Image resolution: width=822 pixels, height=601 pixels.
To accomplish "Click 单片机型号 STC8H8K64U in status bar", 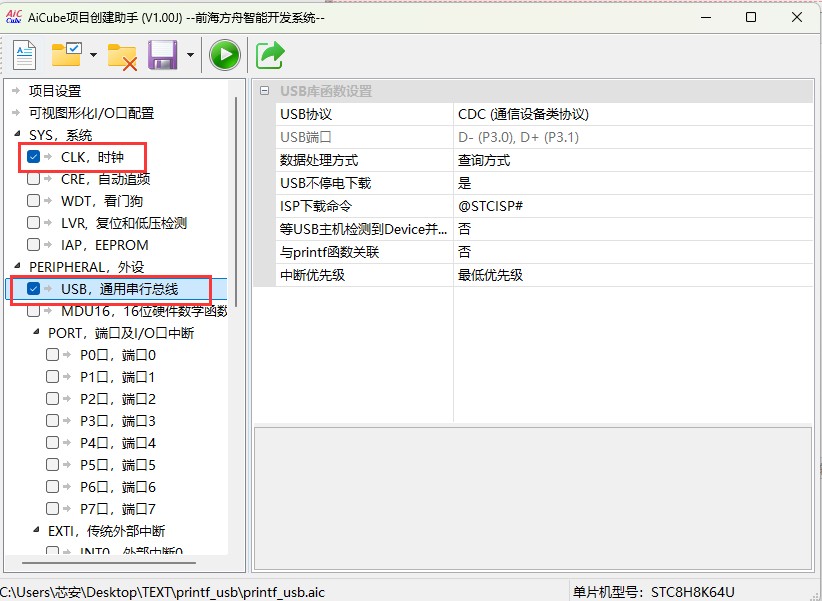I will point(653,593).
